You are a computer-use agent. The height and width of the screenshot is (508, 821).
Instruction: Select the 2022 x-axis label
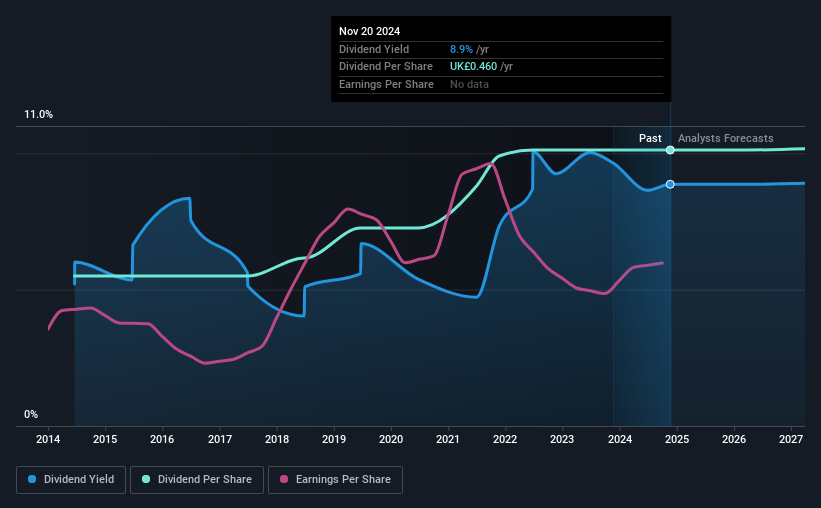[505, 439]
